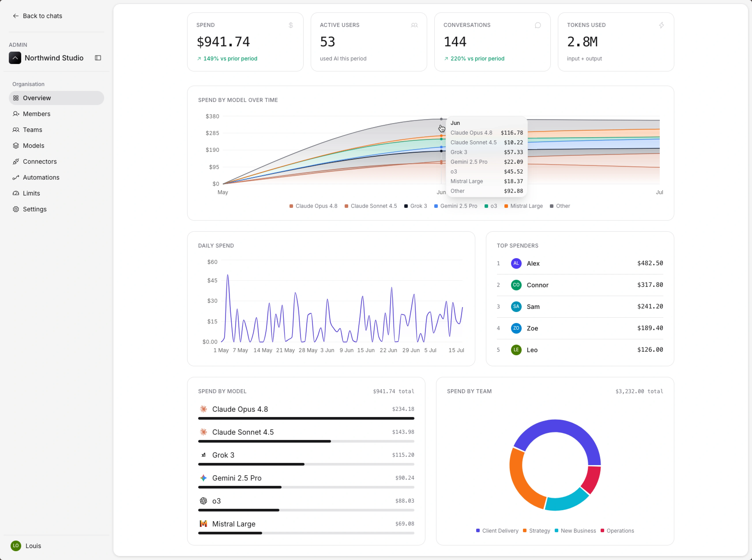Viewport: 752px width, 560px height.
Task: Click the Northwind Studio logo icon
Action: [x=15, y=58]
